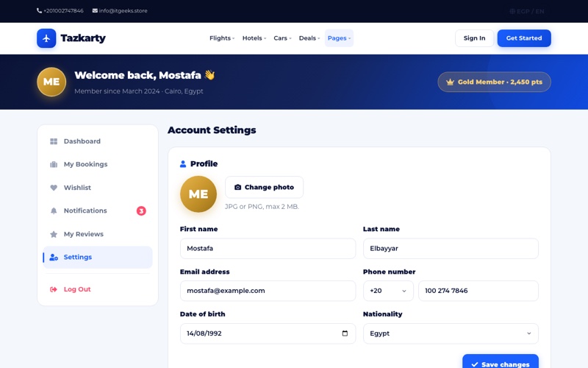
Task: Click the Log Out link
Action: pyautogui.click(x=98, y=289)
